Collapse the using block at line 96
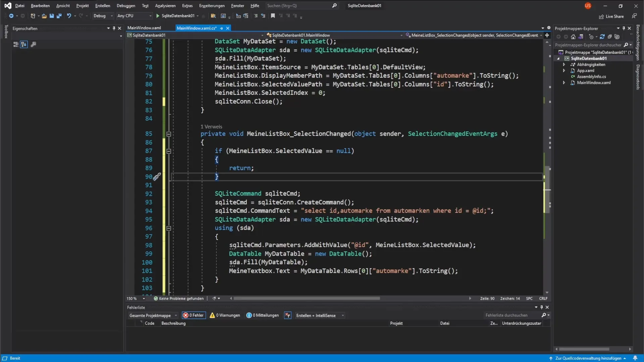 169,228
